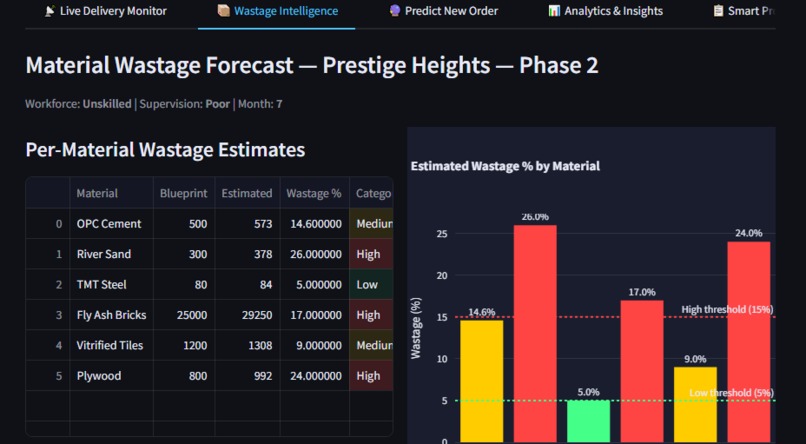Click wastage value 26.000000 for River Sand

point(315,254)
